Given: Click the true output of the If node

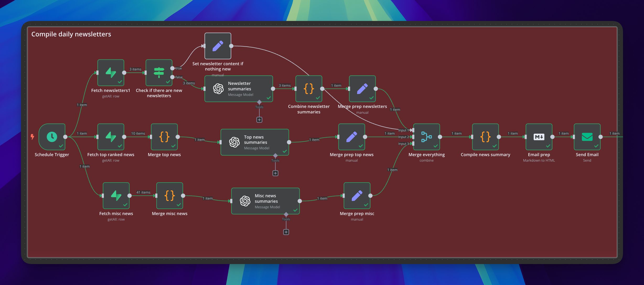Looking at the screenshot, I should tap(172, 68).
